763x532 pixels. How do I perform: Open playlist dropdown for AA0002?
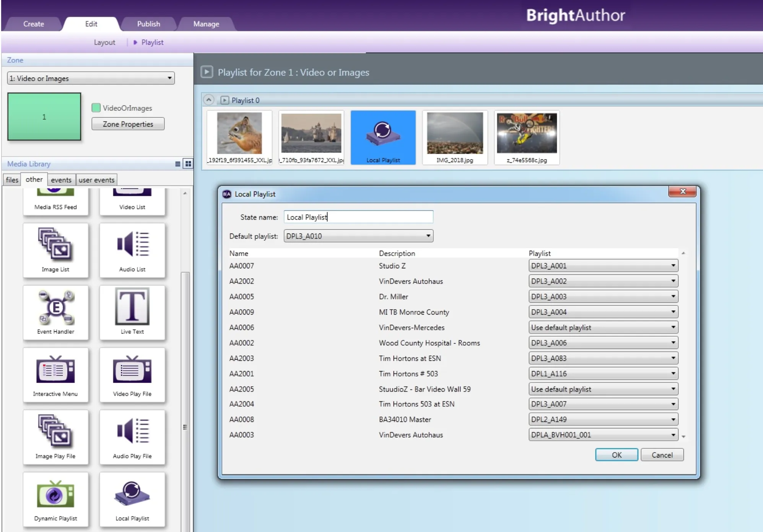click(x=603, y=343)
